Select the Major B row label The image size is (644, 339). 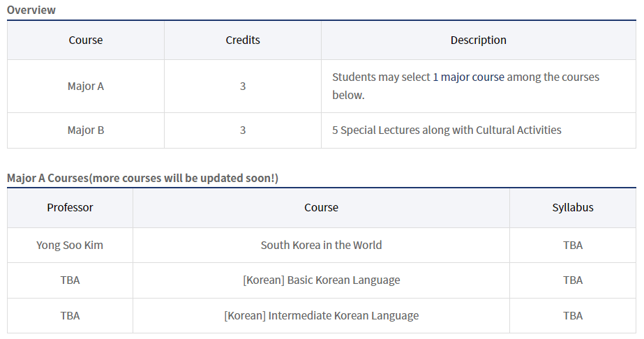point(86,130)
